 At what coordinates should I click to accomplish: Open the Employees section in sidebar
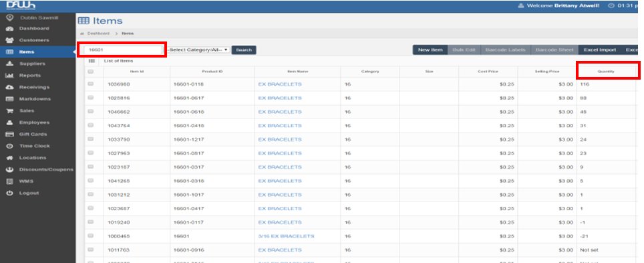tap(34, 122)
